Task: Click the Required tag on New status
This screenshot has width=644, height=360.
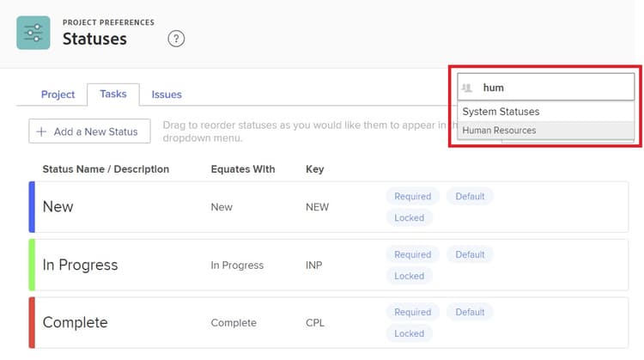Action: pyautogui.click(x=412, y=196)
